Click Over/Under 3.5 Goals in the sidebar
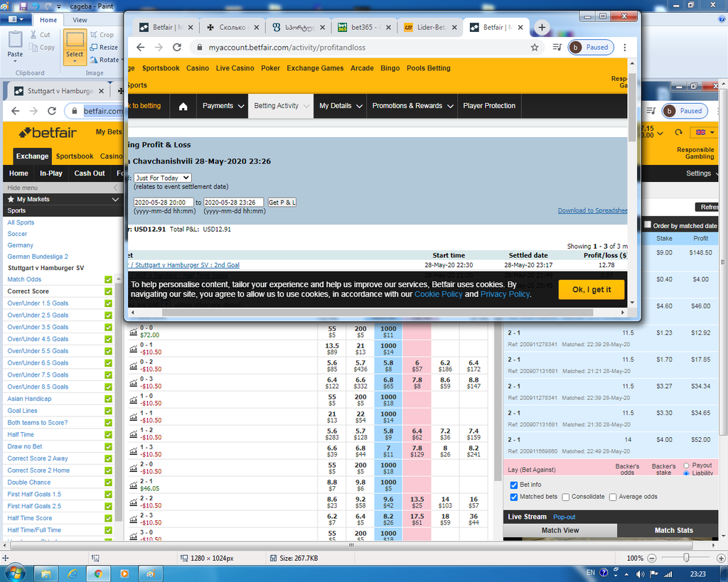This screenshot has width=728, height=582. (x=38, y=327)
